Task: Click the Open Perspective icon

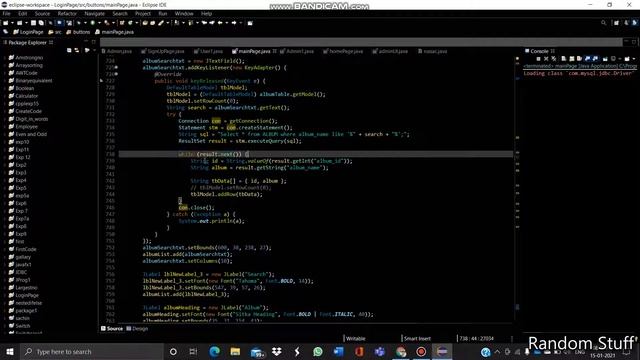Action: (616, 23)
